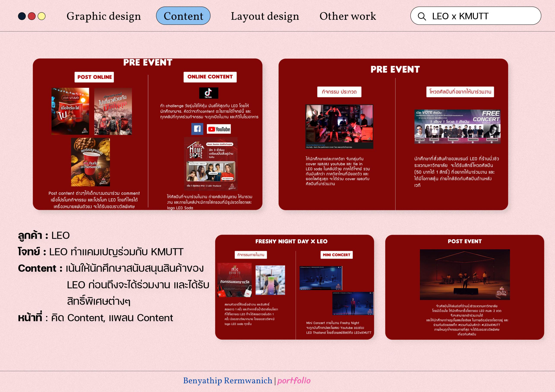Image resolution: width=555 pixels, height=392 pixels.
Task: Click the YouTube logo icon
Action: click(x=219, y=129)
